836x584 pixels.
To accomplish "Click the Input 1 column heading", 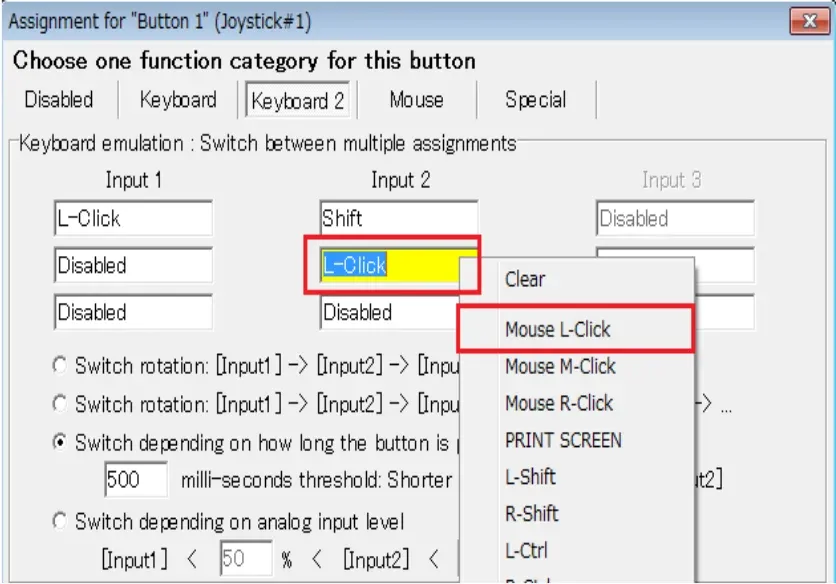I will [133, 180].
